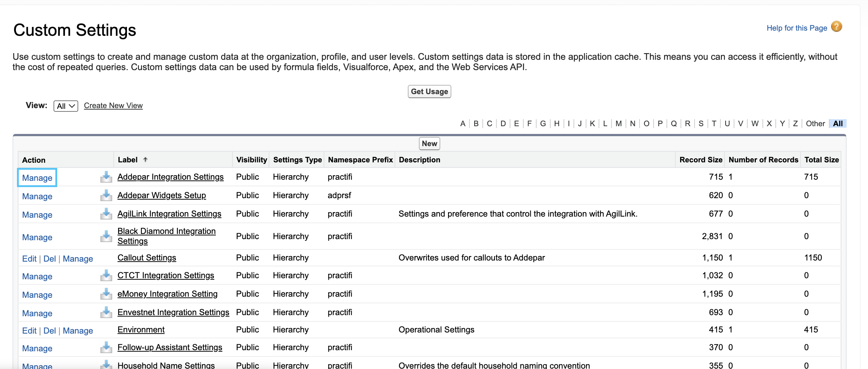Manage Addepar Integration Settings
This screenshot has height=369, width=868.
pyautogui.click(x=37, y=178)
